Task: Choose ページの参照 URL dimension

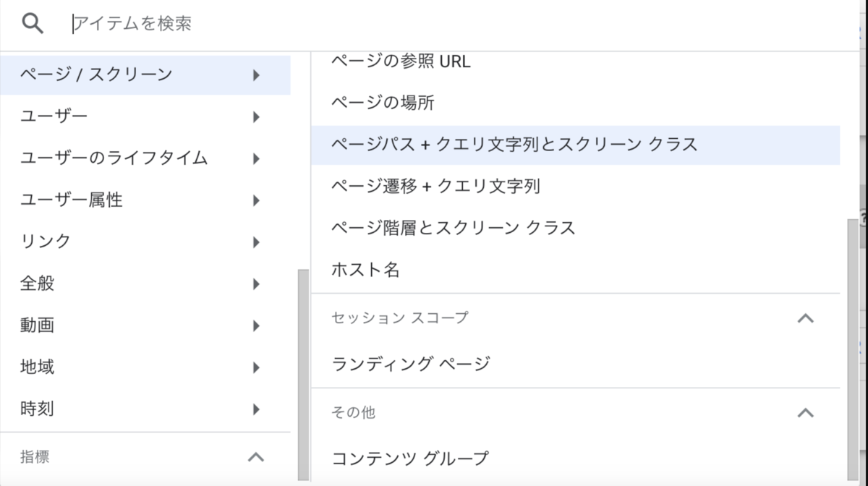Action: point(575,62)
